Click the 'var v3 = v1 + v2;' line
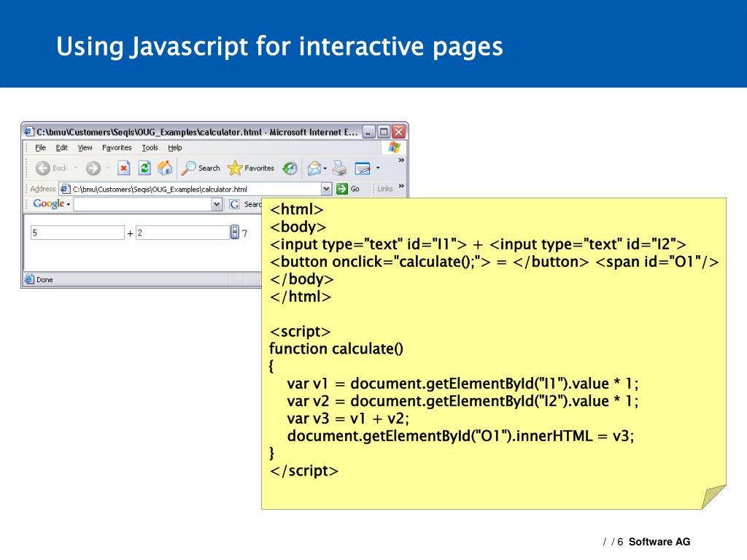 348,419
